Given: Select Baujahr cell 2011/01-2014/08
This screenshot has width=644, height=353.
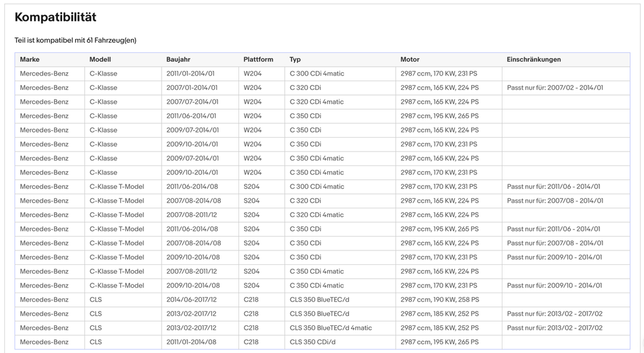Looking at the screenshot, I should point(191,342).
